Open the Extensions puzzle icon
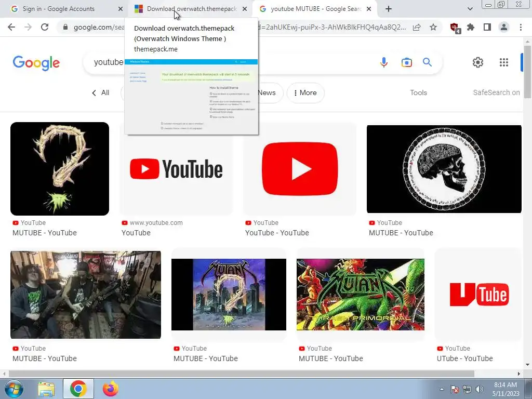 tap(471, 27)
